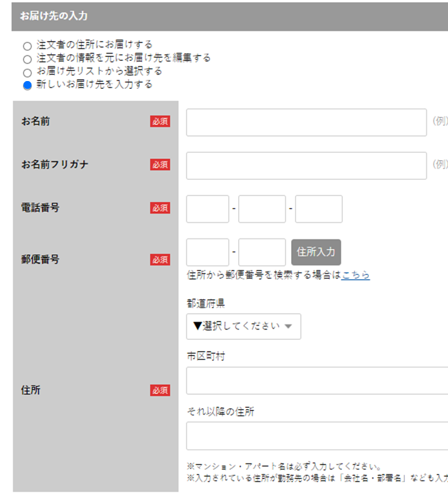
Task: Click the middle 電話番号 box
Action: (x=262, y=209)
